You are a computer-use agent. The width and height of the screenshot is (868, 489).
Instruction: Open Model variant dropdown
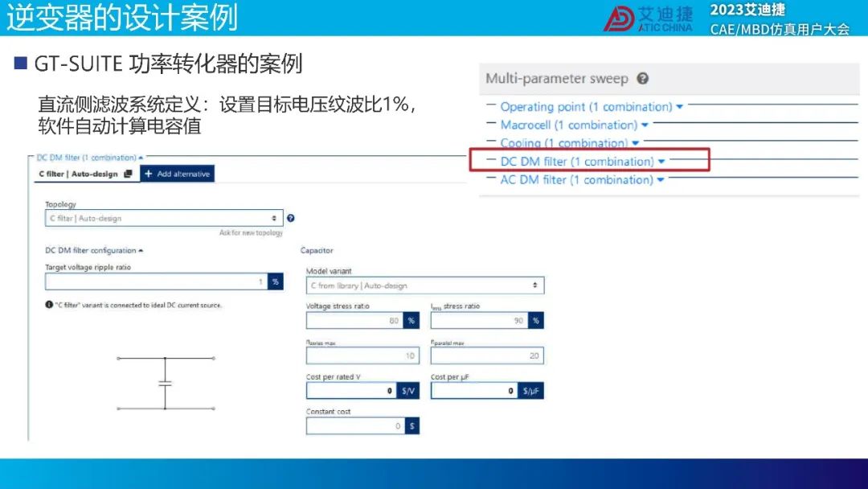tap(424, 286)
